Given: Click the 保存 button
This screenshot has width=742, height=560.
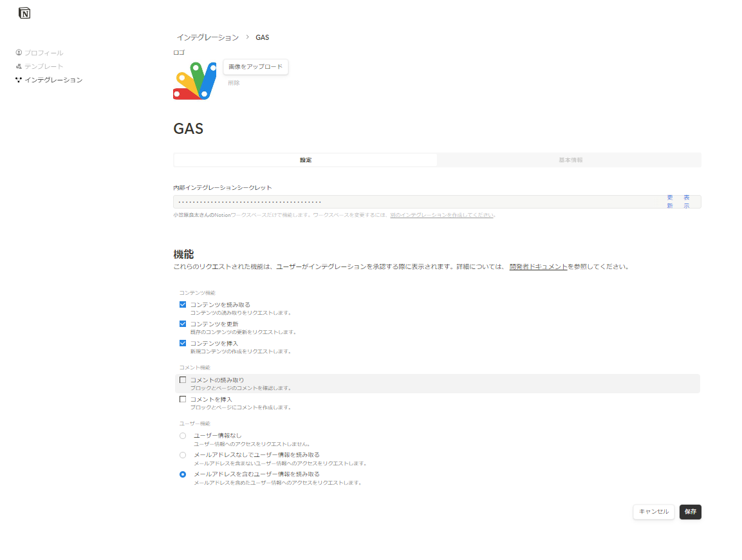Looking at the screenshot, I should (x=690, y=512).
